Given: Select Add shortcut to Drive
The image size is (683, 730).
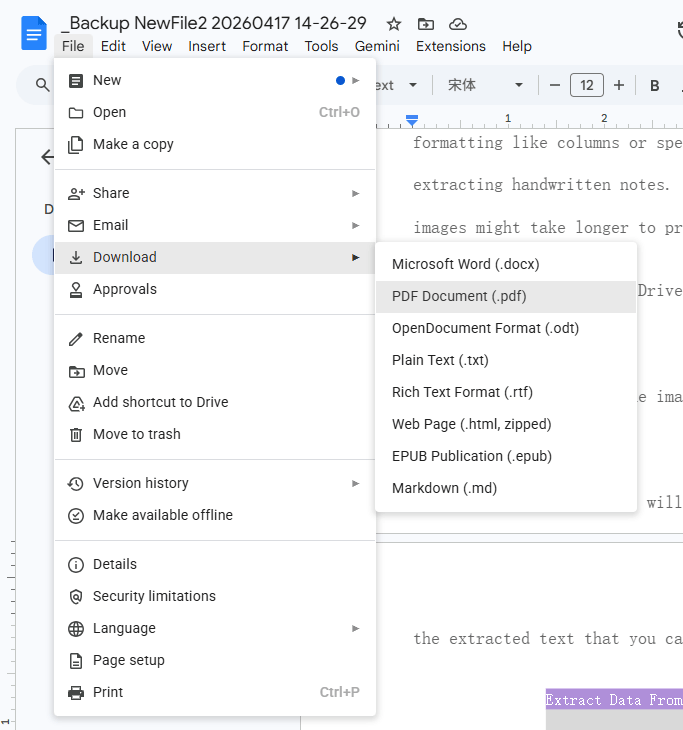Looking at the screenshot, I should [x=215, y=402].
